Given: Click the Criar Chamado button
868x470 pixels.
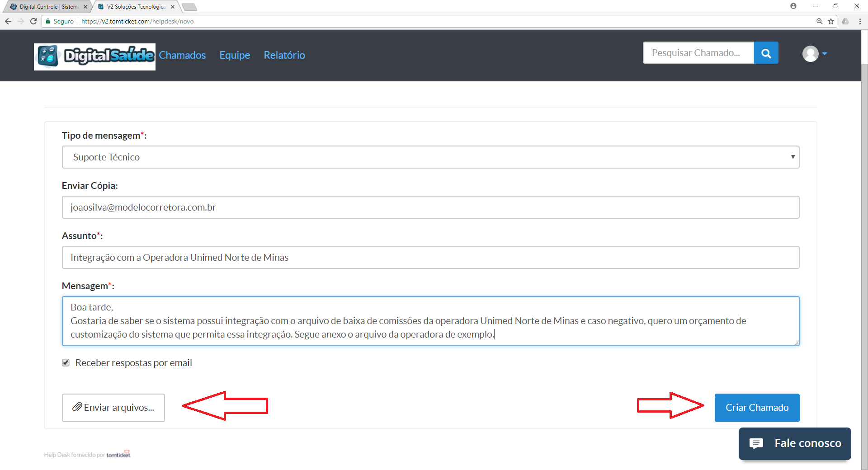Looking at the screenshot, I should tap(757, 408).
